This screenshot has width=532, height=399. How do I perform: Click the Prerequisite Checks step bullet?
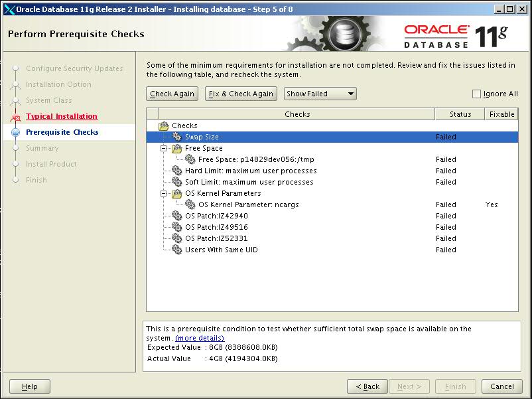(16, 132)
